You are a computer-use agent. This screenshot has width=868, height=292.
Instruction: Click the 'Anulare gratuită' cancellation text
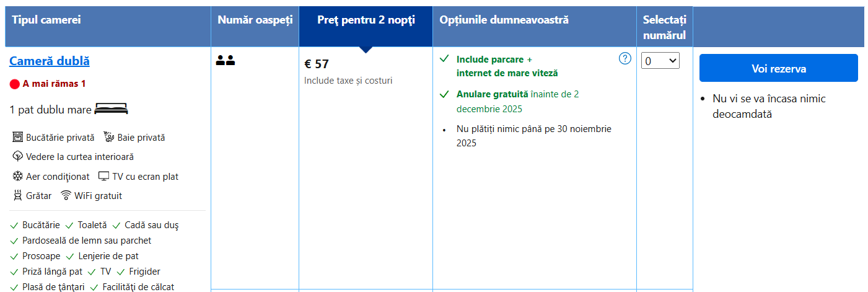pyautogui.click(x=493, y=94)
